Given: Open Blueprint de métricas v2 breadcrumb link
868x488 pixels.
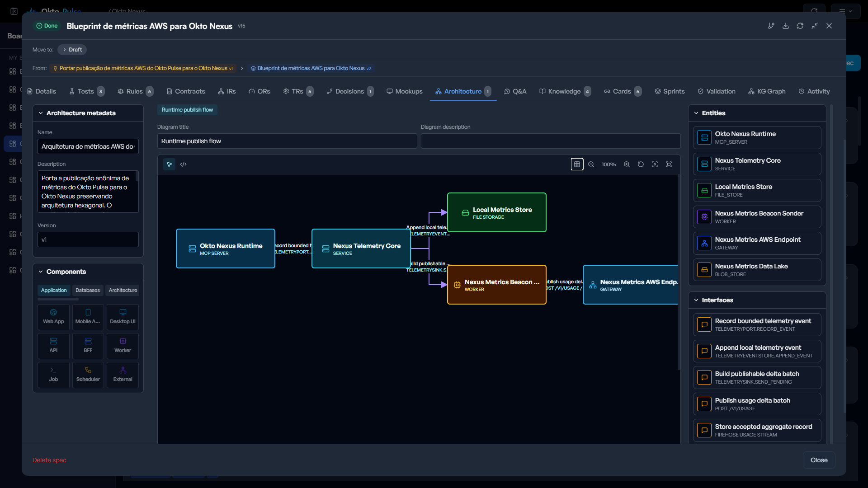Looking at the screenshot, I should coord(311,68).
